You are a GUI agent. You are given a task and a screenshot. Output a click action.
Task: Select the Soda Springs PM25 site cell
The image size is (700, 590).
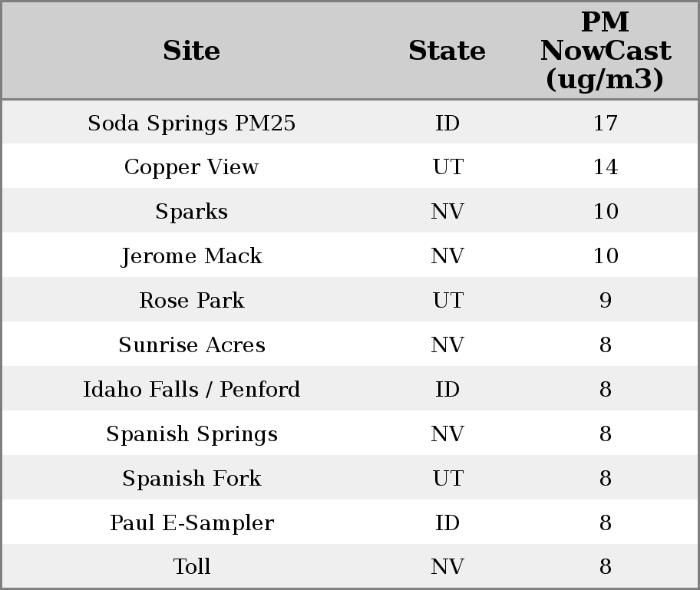coord(191,123)
